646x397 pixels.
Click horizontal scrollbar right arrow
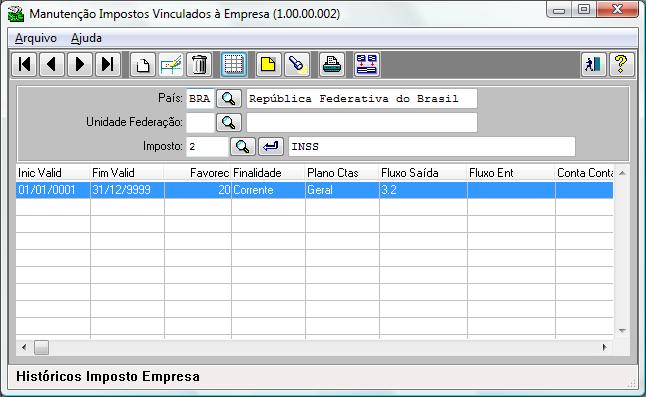coord(604,347)
